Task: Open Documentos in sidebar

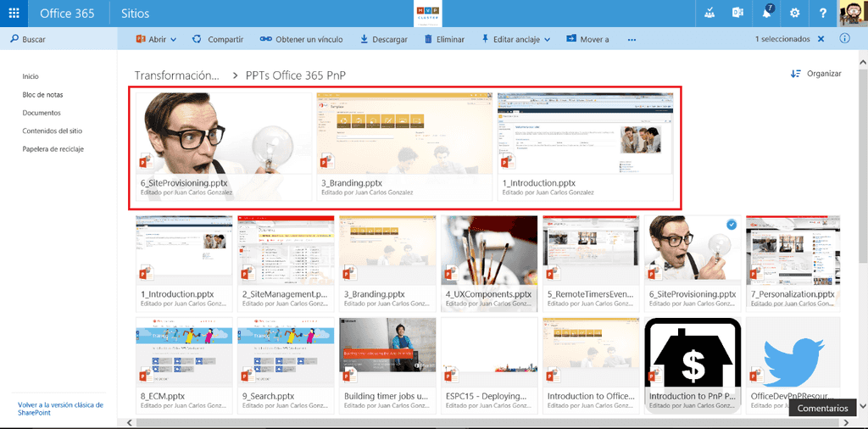Action: pos(42,113)
